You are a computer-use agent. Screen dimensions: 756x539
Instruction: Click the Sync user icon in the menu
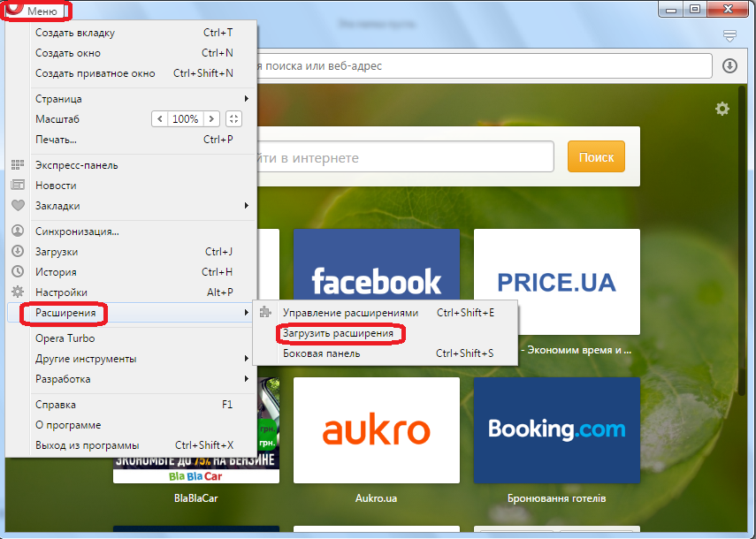click(x=17, y=232)
